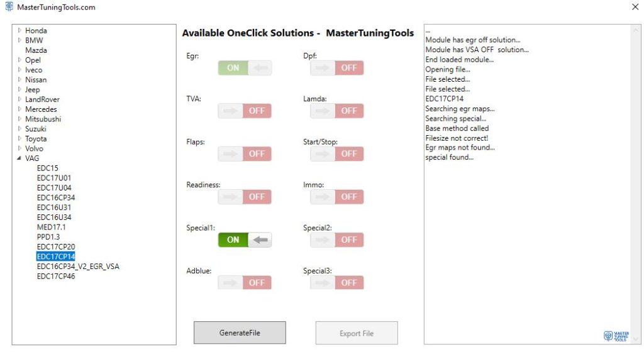Viewport: 644px width, 352px height.
Task: Toggle the Start/Stop switch
Action: (x=337, y=153)
